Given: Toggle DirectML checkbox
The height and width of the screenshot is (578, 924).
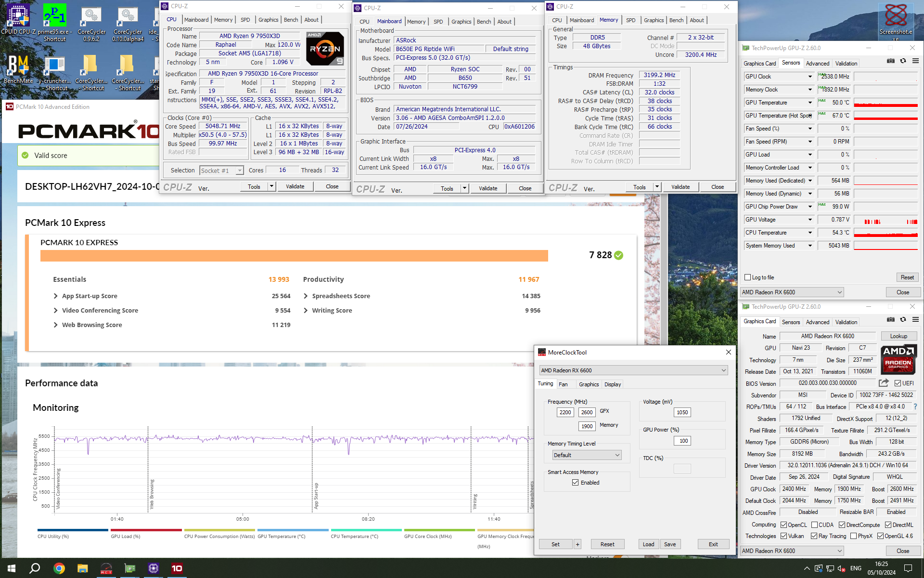Looking at the screenshot, I should pyautogui.click(x=888, y=525).
